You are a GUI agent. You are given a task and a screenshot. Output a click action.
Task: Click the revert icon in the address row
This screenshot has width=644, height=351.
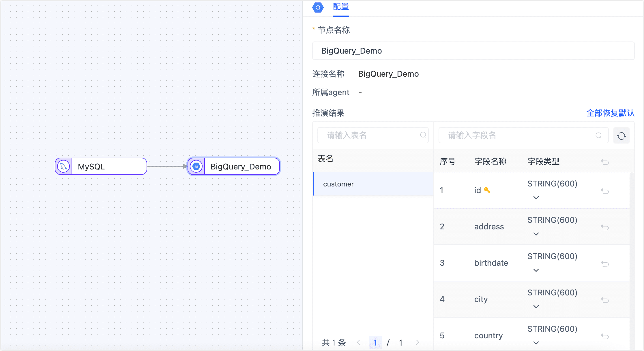coord(605,227)
